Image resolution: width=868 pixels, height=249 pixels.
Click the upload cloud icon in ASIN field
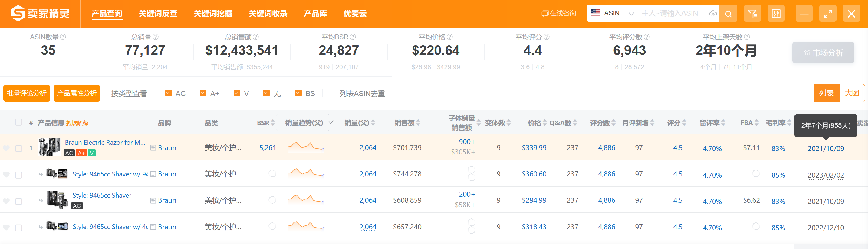point(713,14)
